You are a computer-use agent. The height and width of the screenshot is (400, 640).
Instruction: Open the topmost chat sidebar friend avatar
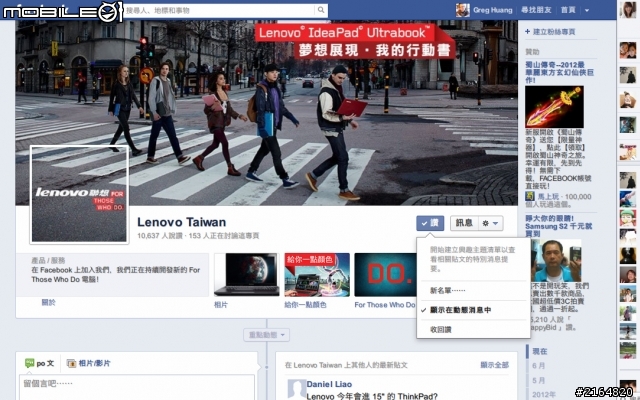pyautogui.click(x=628, y=10)
